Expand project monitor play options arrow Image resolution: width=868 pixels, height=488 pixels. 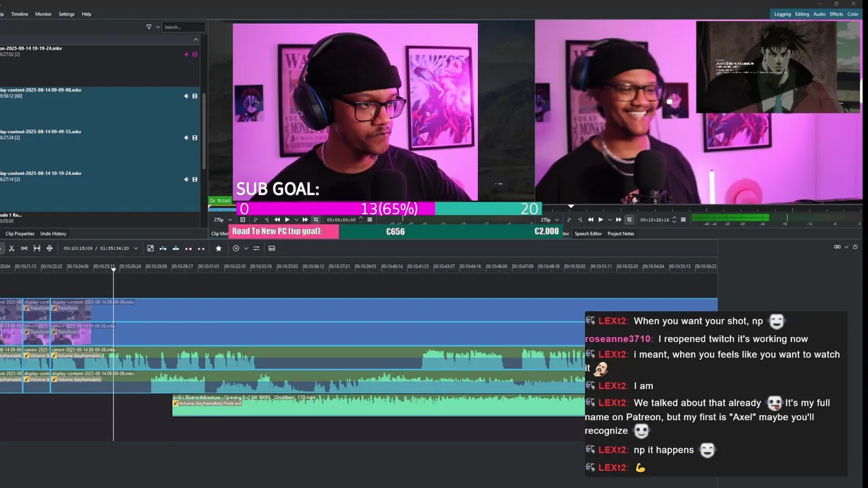[x=610, y=220]
